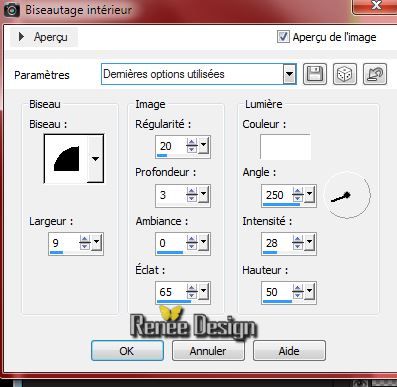Click into the Éclat value field
Viewport: 397px width, 387px height.
[x=171, y=292]
